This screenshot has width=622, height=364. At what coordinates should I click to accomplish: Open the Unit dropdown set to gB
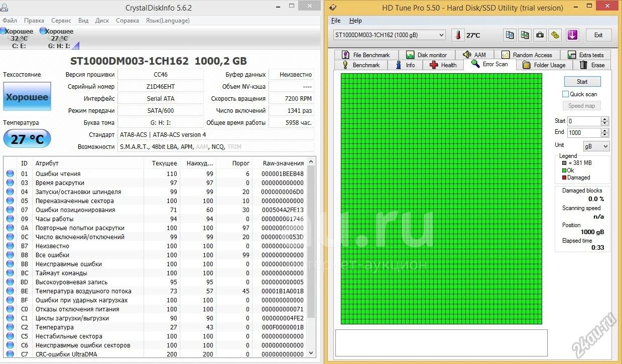tap(596, 146)
